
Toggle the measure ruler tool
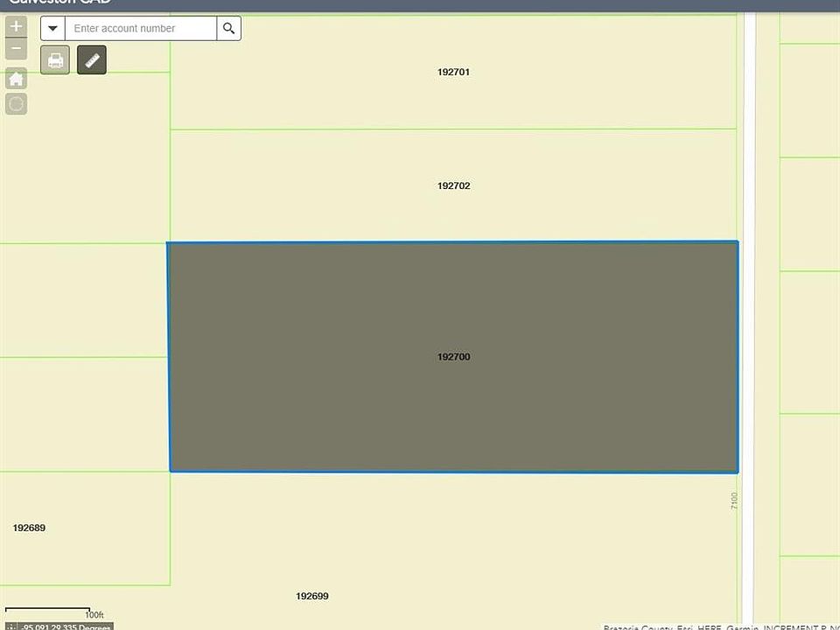[x=92, y=60]
